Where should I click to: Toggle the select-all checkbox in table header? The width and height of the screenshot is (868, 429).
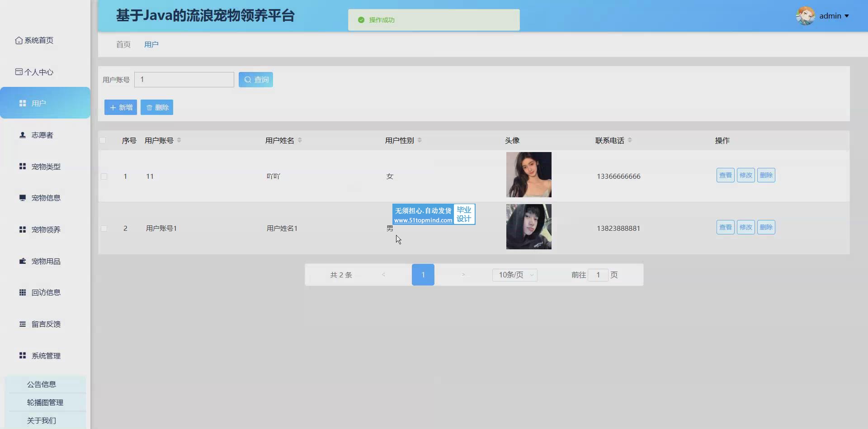click(x=103, y=140)
